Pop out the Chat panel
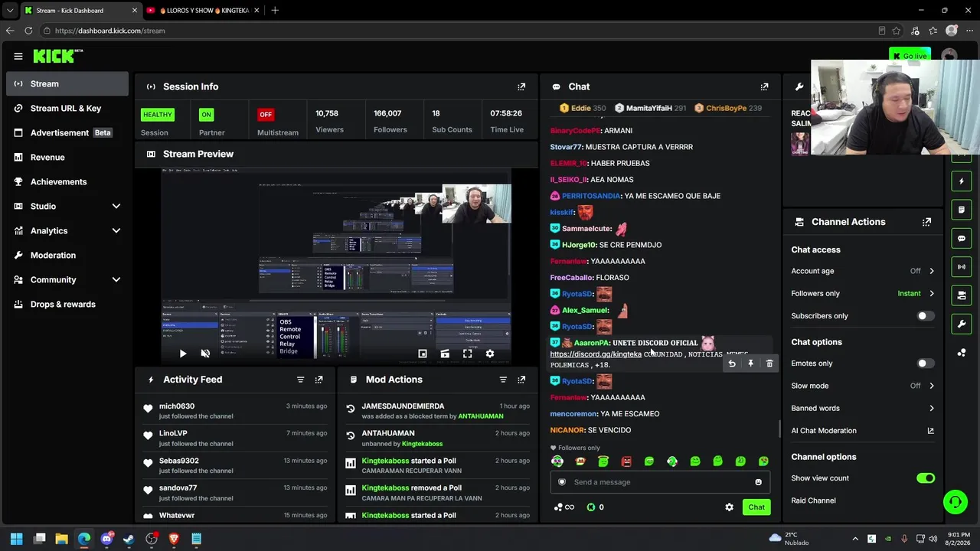 click(x=764, y=86)
